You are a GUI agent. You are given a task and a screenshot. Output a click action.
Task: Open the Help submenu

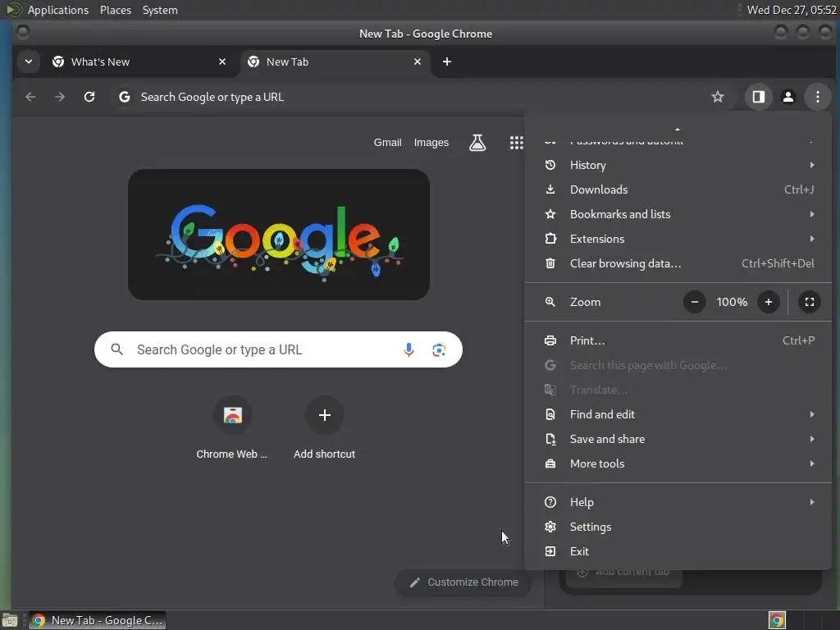click(678, 503)
